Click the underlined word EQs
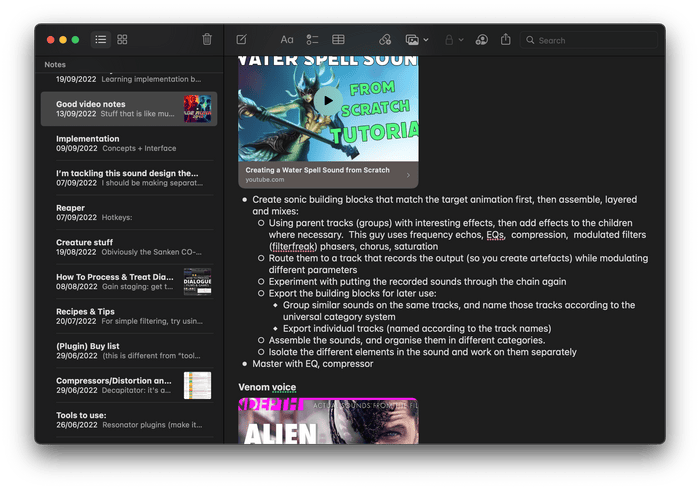 [495, 235]
